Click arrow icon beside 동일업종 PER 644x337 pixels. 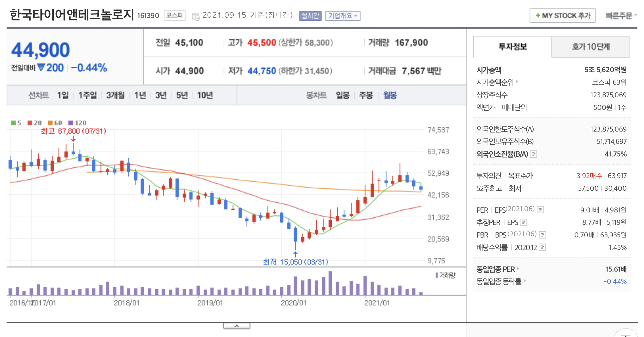click(x=518, y=269)
